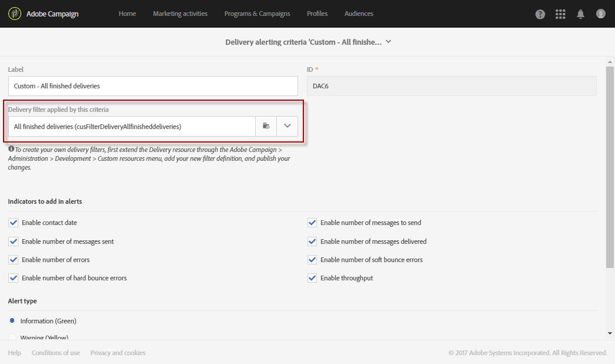The height and width of the screenshot is (364, 615).
Task: Open the Profiles menu
Action: pos(318,14)
